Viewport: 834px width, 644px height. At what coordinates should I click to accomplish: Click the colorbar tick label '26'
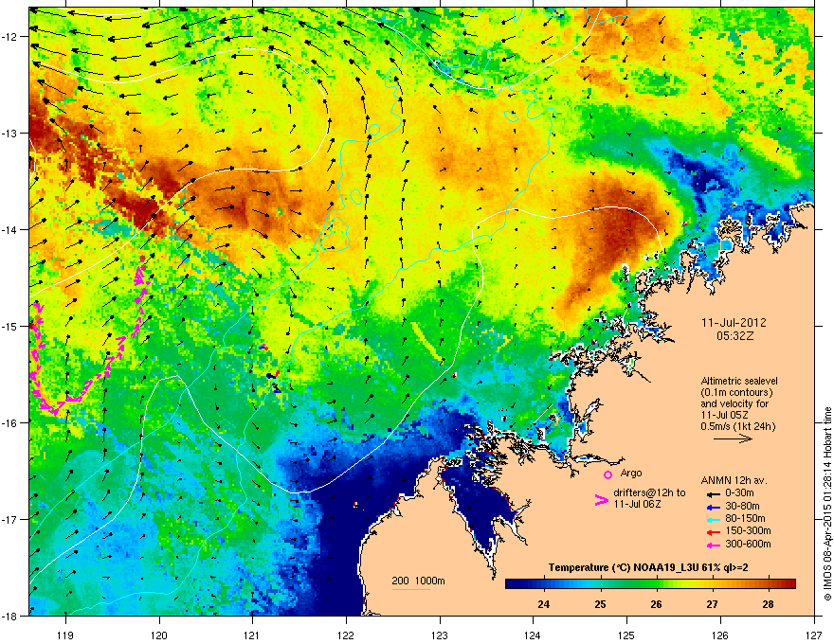click(x=657, y=604)
